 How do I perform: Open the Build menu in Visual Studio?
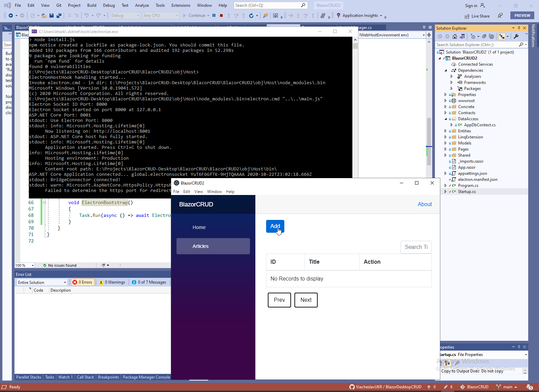point(92,5)
